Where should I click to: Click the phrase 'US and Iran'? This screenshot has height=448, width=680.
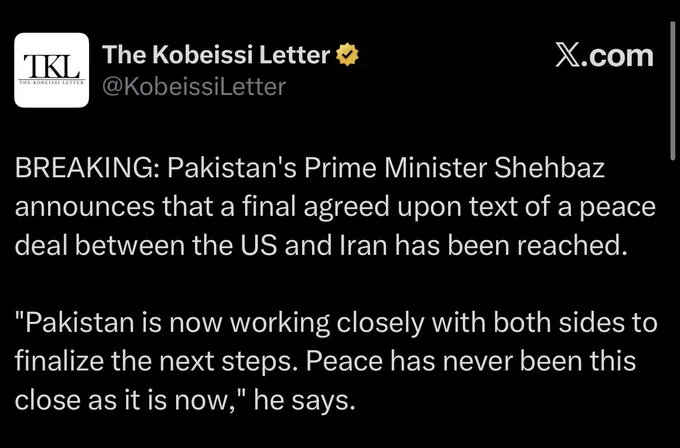tap(315, 245)
